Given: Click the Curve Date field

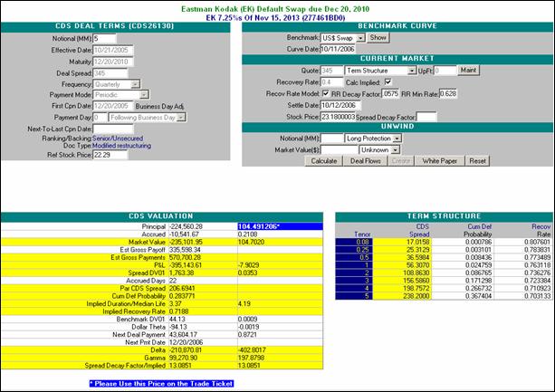Looking at the screenshot, I should [x=338, y=49].
